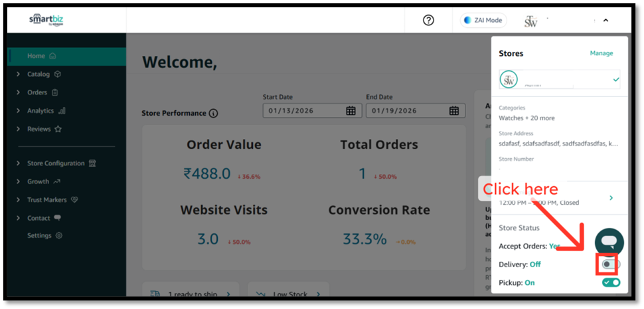Open the Orders sidebar menu
This screenshot has height=309, width=644.
click(37, 92)
